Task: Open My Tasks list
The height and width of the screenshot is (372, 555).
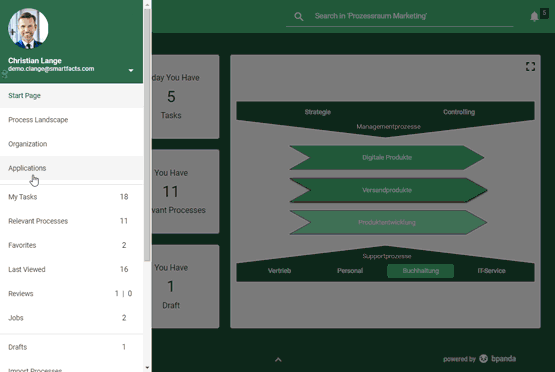Action: [x=71, y=197]
